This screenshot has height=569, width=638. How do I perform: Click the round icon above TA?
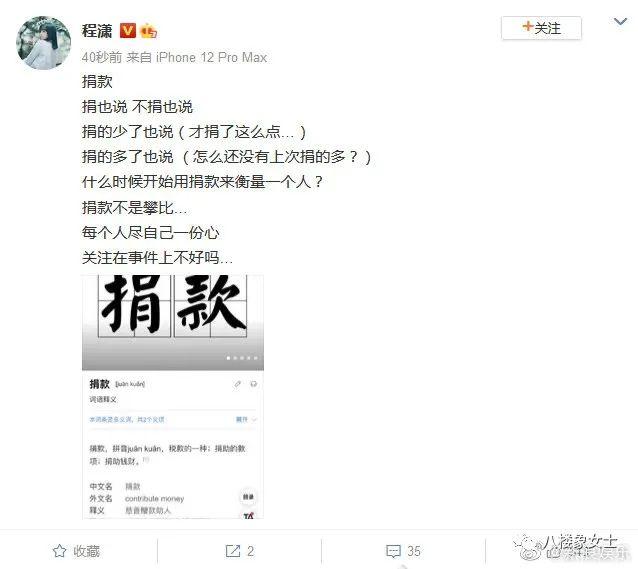click(x=248, y=497)
